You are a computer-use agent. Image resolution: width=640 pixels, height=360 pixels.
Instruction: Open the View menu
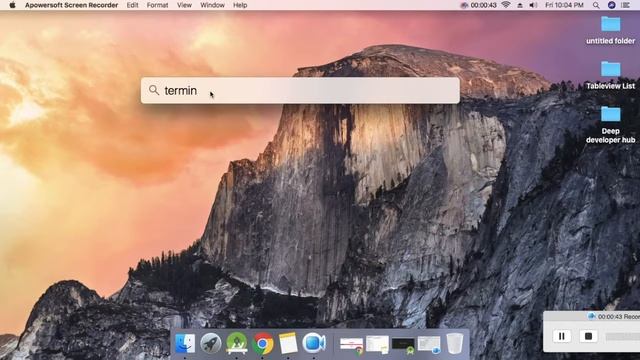(x=184, y=5)
